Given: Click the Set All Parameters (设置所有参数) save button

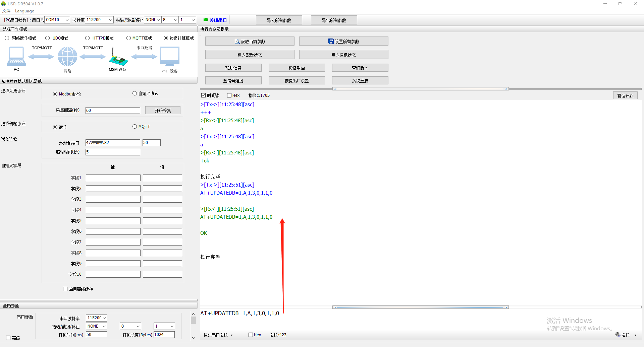Looking at the screenshot, I should 343,42.
